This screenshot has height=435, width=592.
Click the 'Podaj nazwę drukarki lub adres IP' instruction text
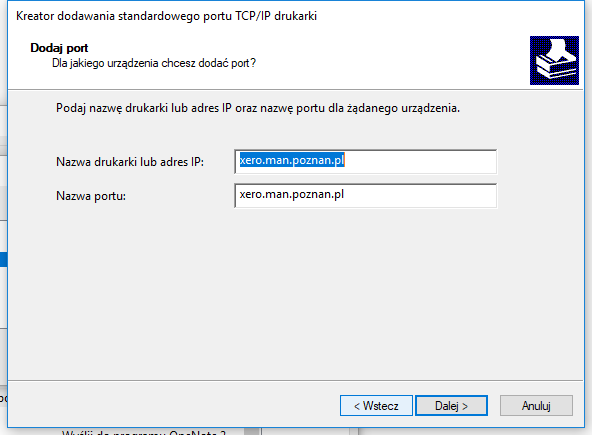pyautogui.click(x=258, y=108)
